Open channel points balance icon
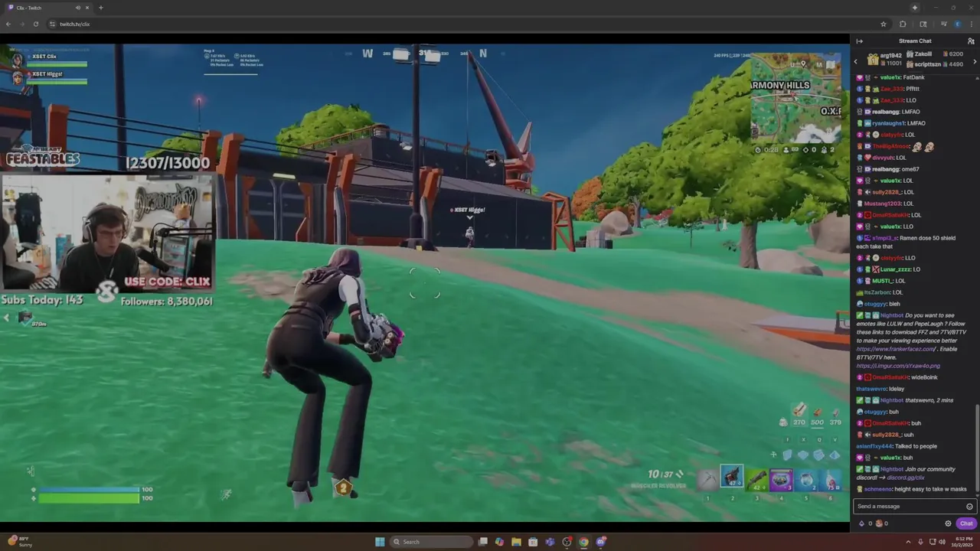Screen dimensions: 980x551 (879, 523)
